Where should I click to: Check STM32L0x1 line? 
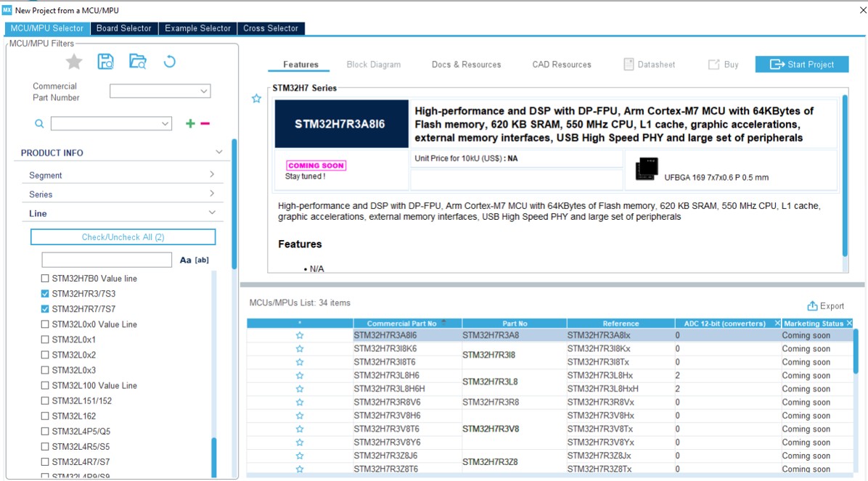45,340
